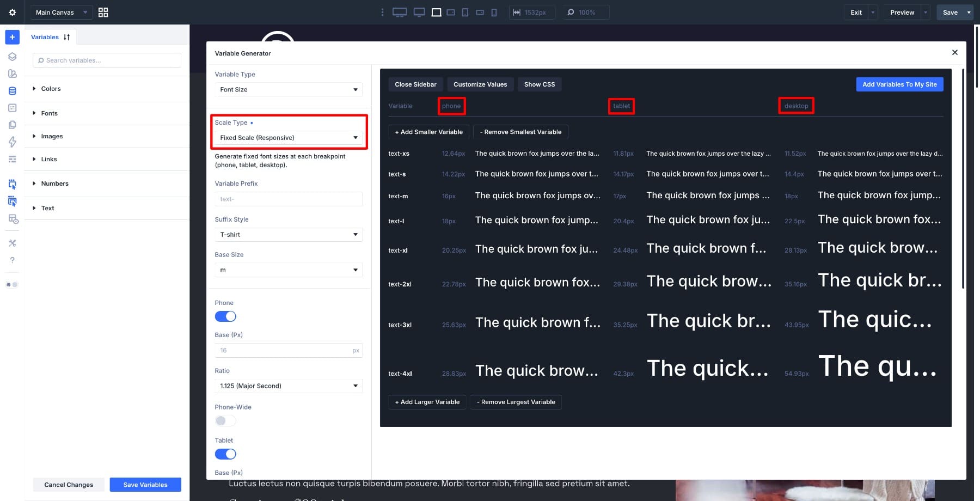Select the Variables tab
Image resolution: width=980 pixels, height=501 pixels.
[45, 37]
